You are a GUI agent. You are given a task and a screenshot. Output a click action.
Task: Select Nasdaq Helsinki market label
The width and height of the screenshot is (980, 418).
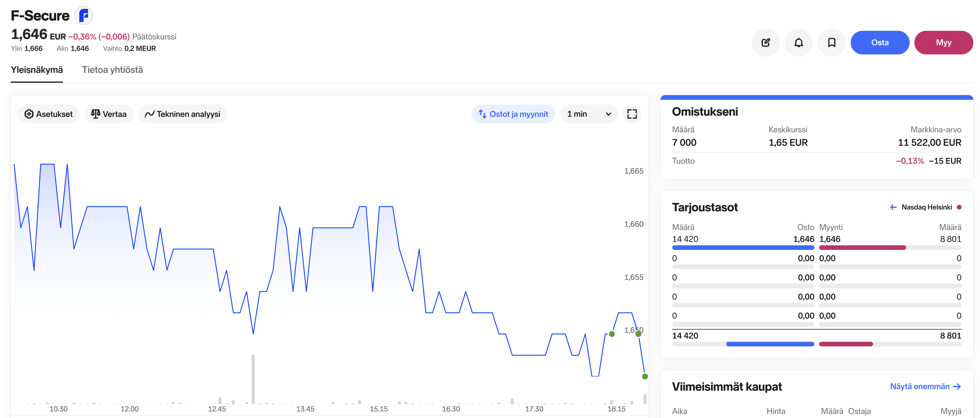click(926, 207)
